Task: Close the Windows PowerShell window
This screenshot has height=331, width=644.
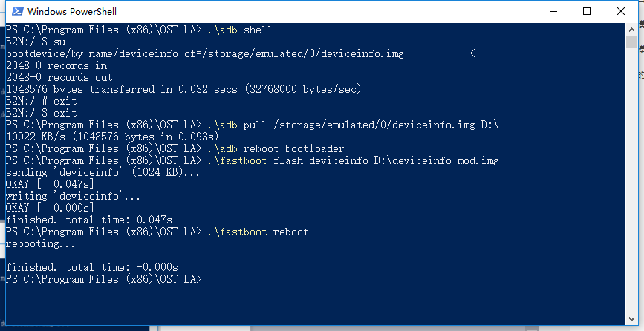Action: point(620,11)
